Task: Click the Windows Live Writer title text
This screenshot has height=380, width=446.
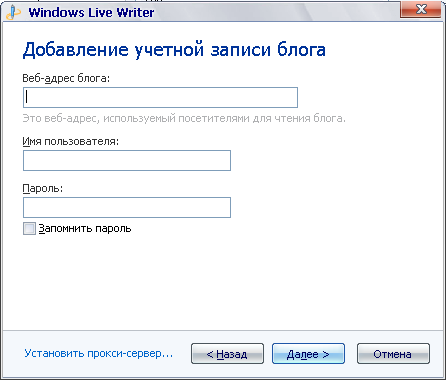Action: pos(91,13)
